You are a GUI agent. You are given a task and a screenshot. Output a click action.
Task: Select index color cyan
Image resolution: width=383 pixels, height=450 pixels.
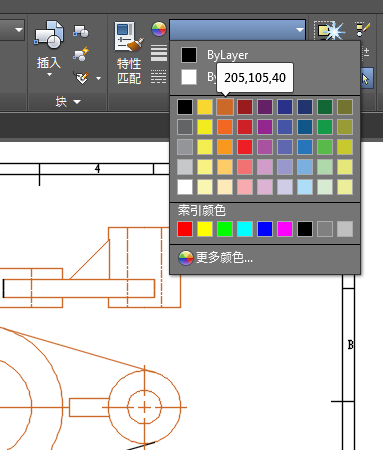245,229
